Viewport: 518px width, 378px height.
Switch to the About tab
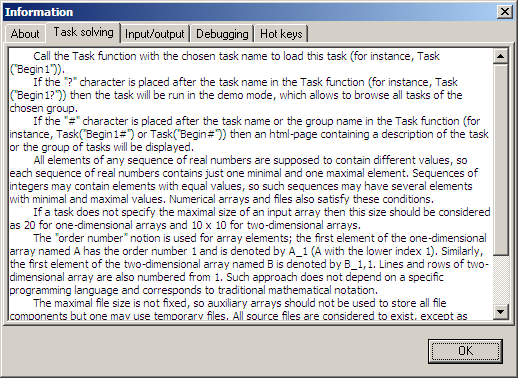[25, 34]
